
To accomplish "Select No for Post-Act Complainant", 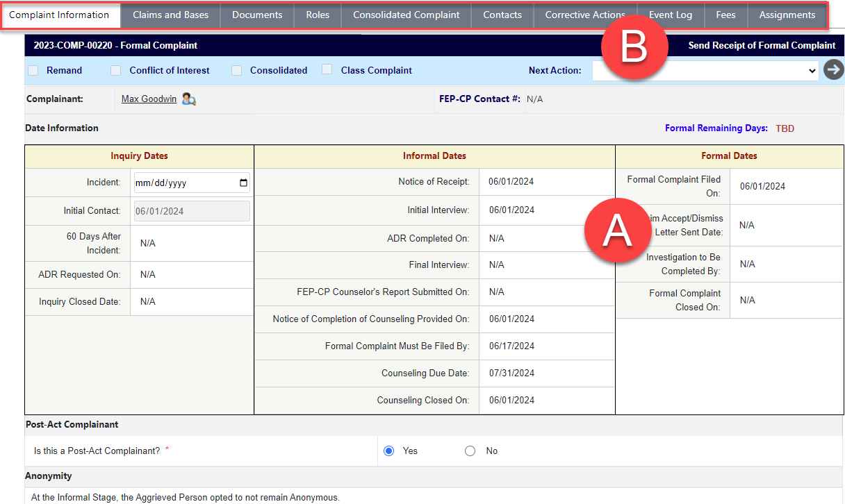I will coord(470,451).
